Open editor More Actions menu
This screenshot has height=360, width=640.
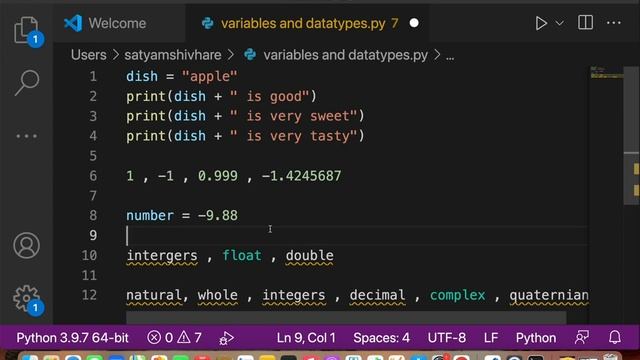pyautogui.click(x=613, y=23)
